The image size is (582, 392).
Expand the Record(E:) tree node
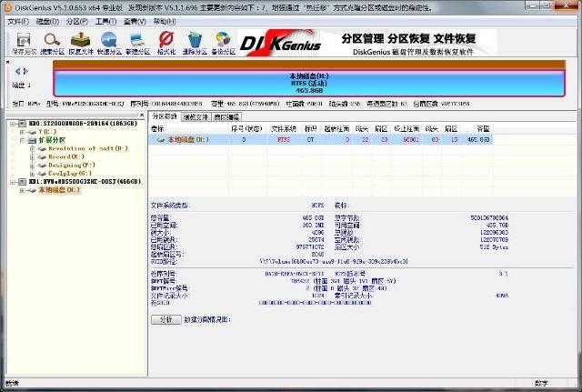click(33, 157)
